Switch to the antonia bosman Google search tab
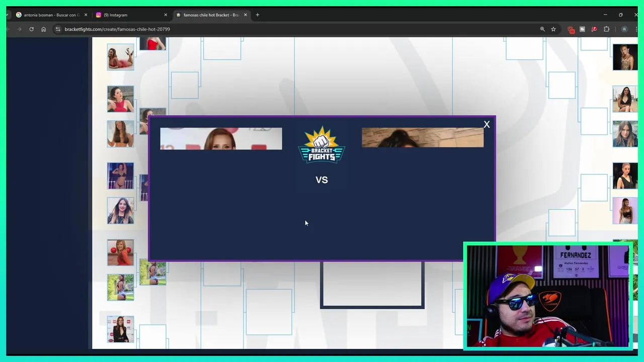This screenshot has width=644, height=362. click(x=51, y=15)
